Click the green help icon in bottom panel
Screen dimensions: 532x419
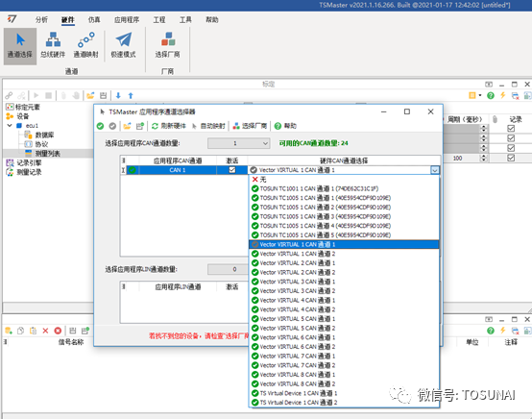tap(491, 331)
